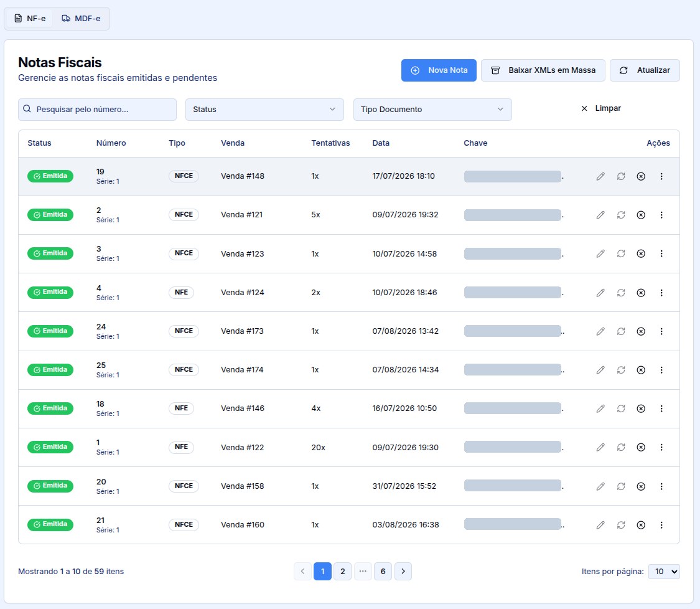Viewport: 700px width, 609px height.
Task: Open three-dot menu for Venda #123
Action: pos(661,254)
